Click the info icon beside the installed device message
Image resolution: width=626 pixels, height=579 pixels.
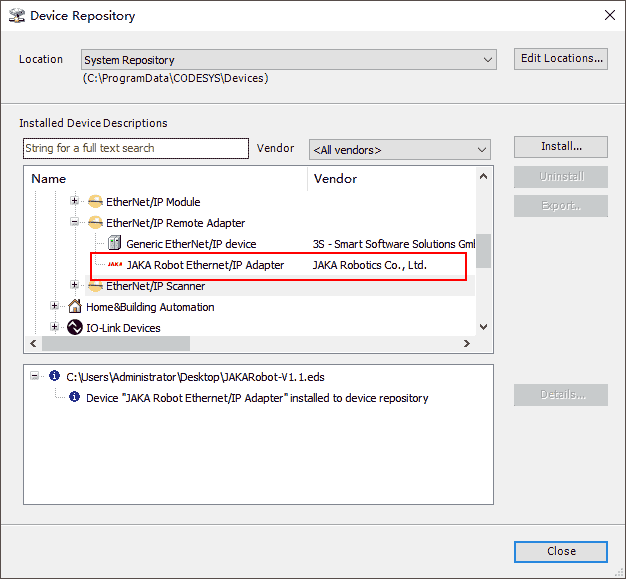[x=74, y=398]
